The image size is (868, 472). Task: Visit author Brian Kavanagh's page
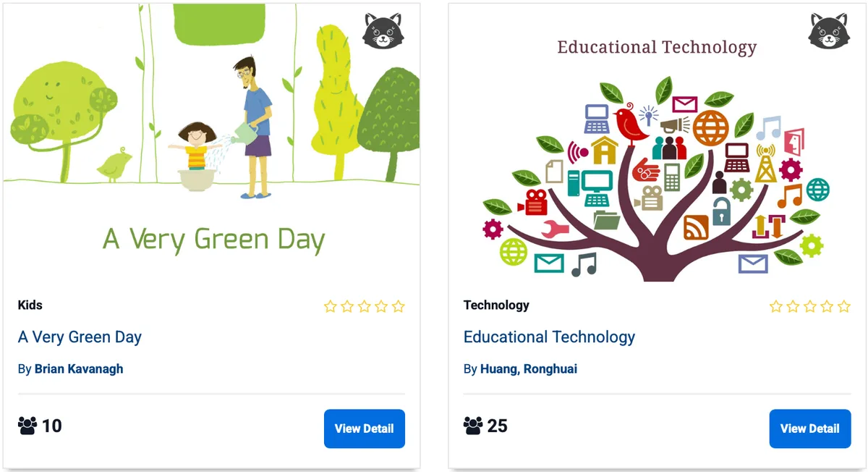(x=79, y=369)
